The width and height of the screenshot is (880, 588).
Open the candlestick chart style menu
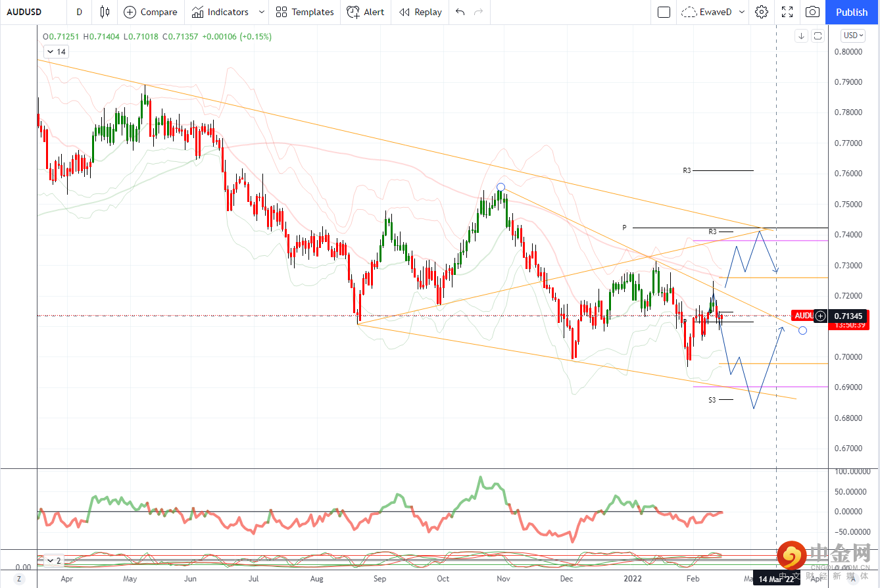pos(105,12)
